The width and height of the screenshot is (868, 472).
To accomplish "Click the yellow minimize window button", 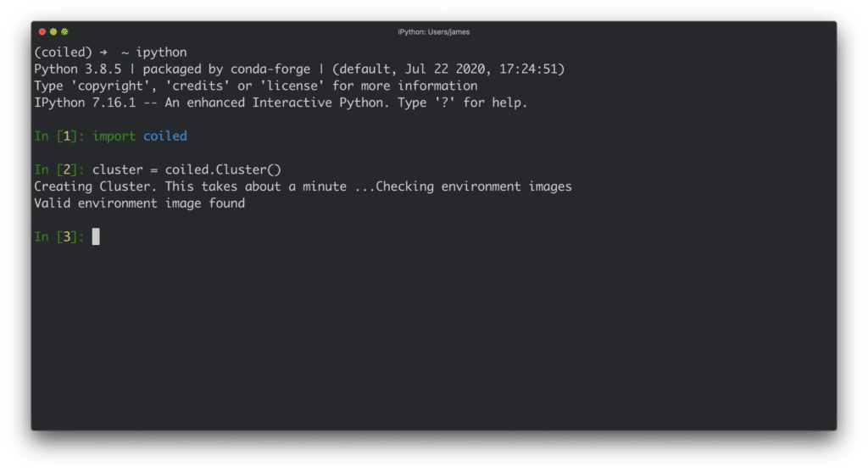I will [53, 32].
